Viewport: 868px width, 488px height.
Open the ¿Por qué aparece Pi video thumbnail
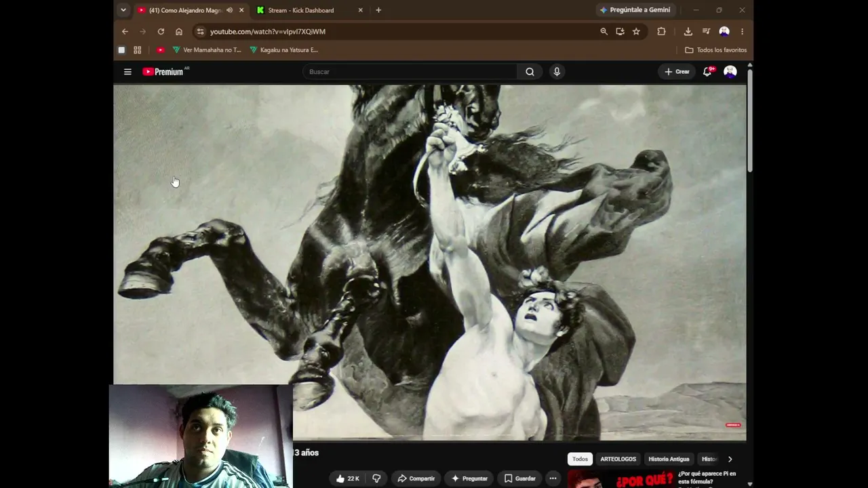click(620, 479)
